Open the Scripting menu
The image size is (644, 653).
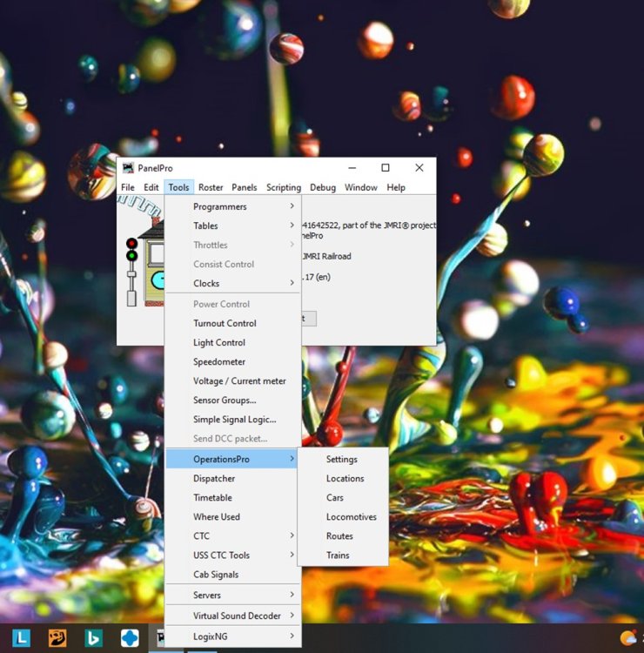pos(283,187)
